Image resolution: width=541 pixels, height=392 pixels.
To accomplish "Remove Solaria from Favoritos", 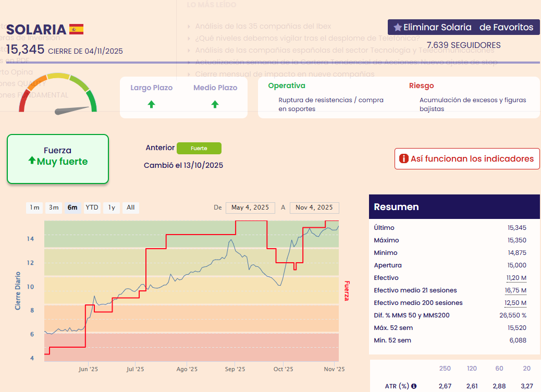I will [464, 27].
